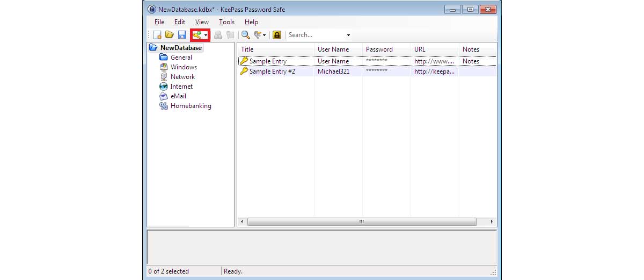
Task: Select the Homebanking group
Action: click(x=191, y=106)
